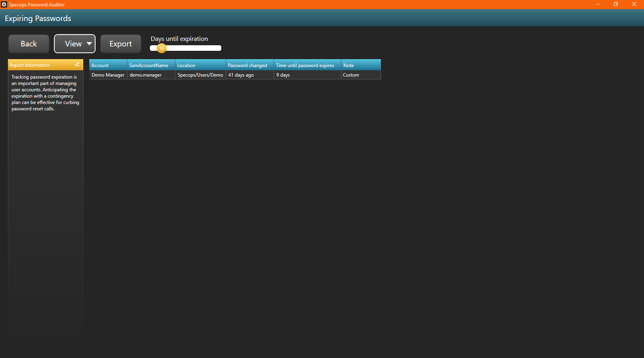Click the days until expiration slider thumb
644x358 pixels.
tap(161, 48)
